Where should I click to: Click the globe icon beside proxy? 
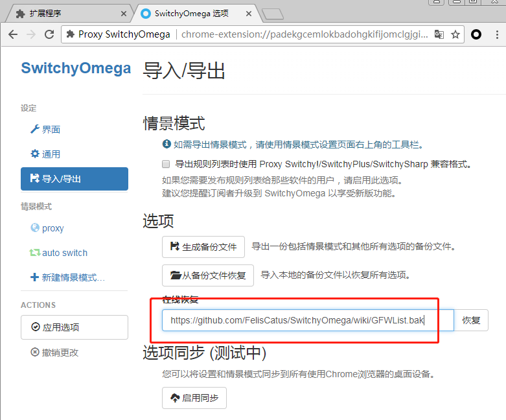tap(35, 227)
